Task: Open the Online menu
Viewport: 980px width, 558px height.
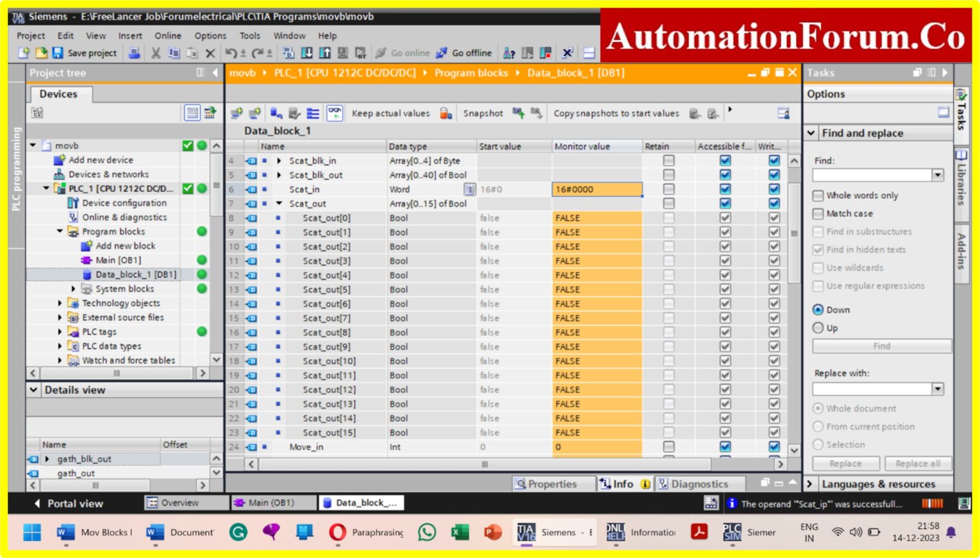Action: [168, 36]
